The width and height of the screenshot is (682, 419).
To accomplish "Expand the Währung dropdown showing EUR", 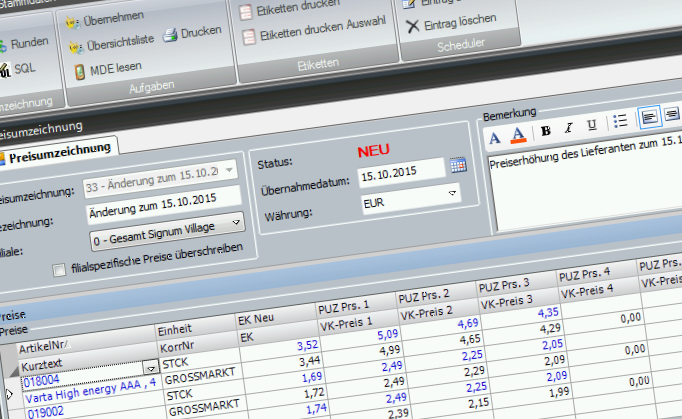I will point(451,193).
